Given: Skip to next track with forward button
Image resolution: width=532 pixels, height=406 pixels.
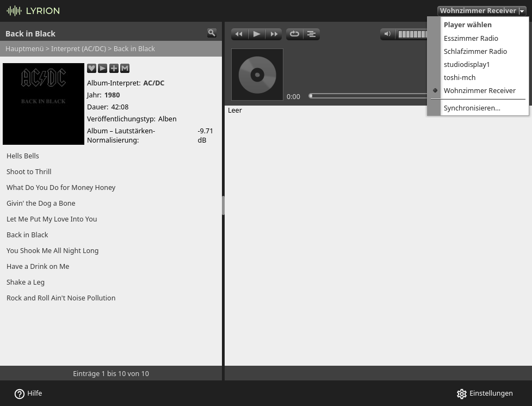Looking at the screenshot, I should (274, 34).
